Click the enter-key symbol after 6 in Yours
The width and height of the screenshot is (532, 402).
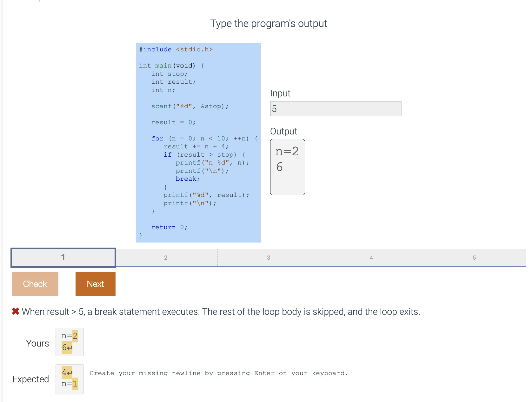[x=70, y=348]
